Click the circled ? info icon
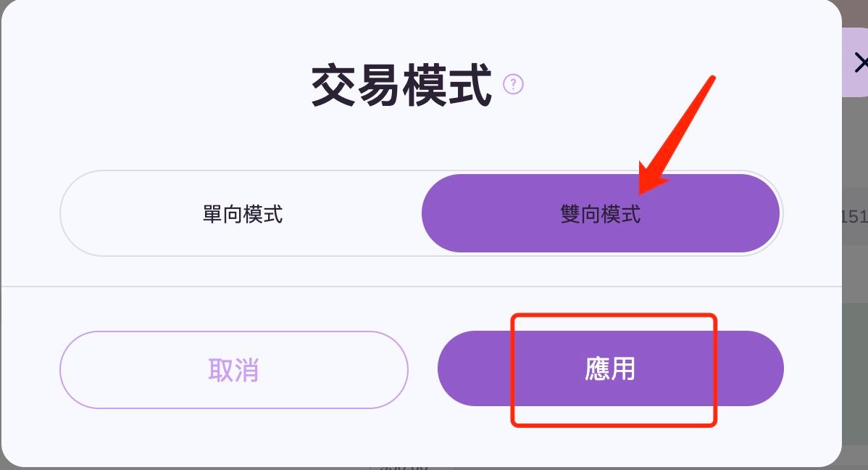Image resolution: width=868 pixels, height=470 pixels. [x=513, y=84]
